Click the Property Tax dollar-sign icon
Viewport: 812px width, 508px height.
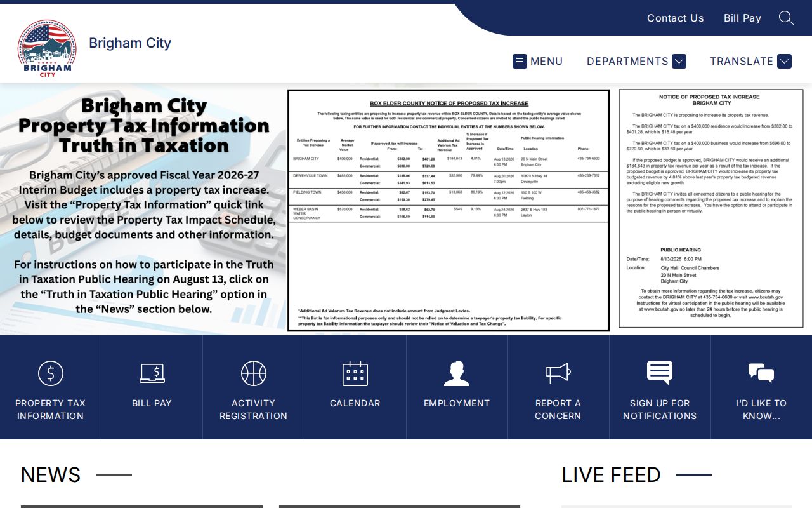[x=51, y=373]
